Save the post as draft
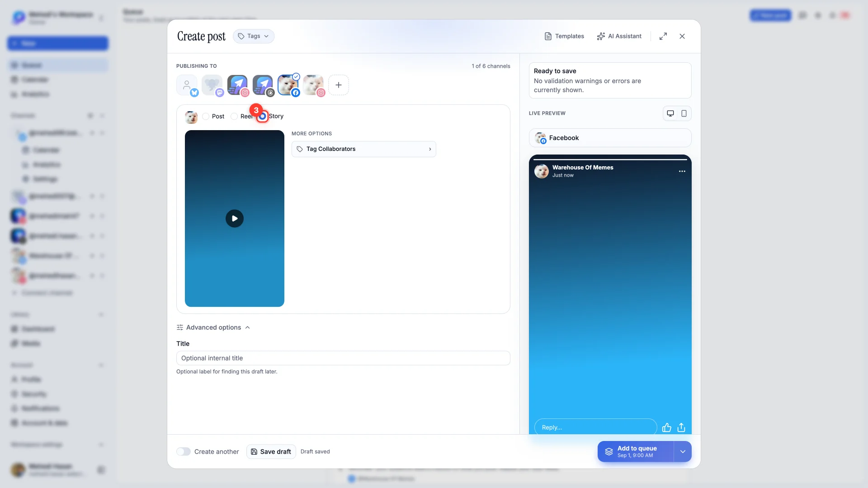 (x=271, y=452)
